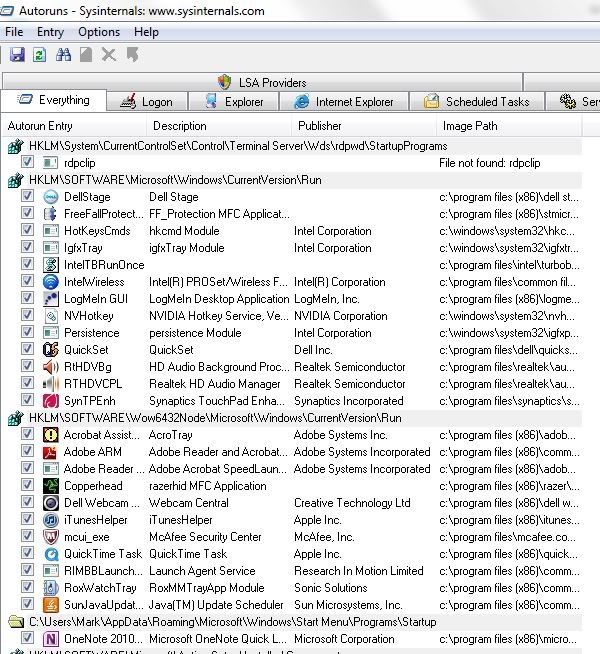Screen dimensions: 600x654
Task: Switch to the Scheduled Tasks tab
Action: [477, 102]
